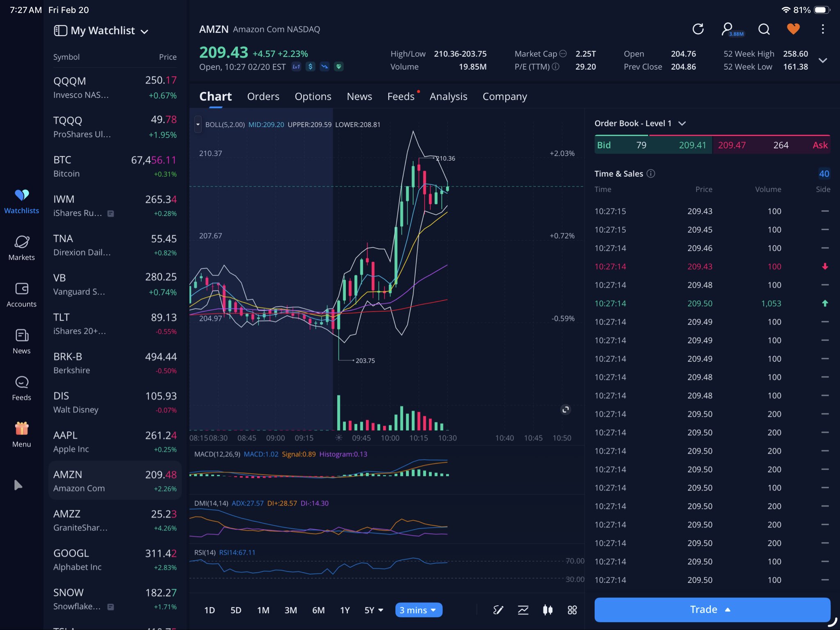Open the 3 mins interval dropdown
The height and width of the screenshot is (630, 840).
coord(418,610)
